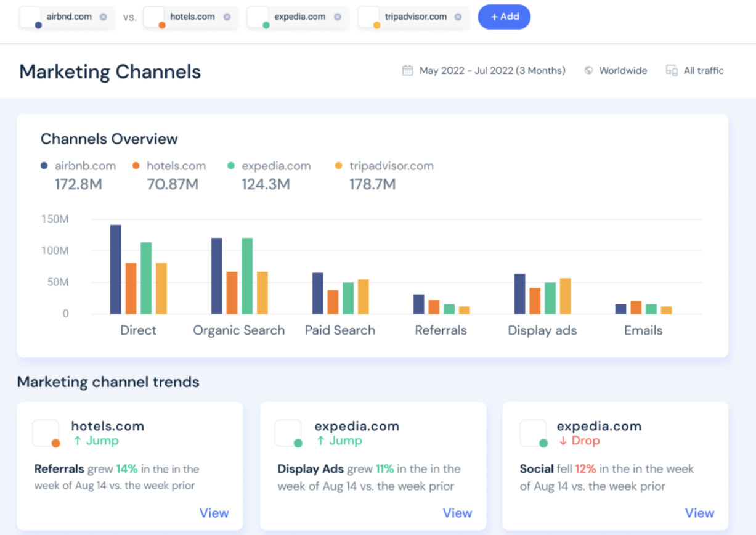The width and height of the screenshot is (756, 535).
Task: Click the yellow tripadvisor Display ads bar
Action: tap(566, 296)
